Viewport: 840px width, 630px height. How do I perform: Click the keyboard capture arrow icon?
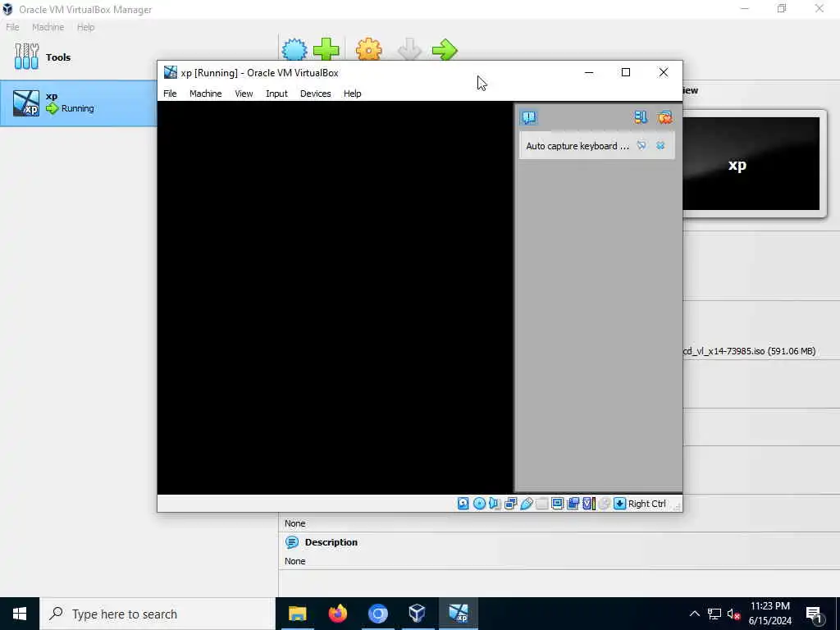(620, 504)
